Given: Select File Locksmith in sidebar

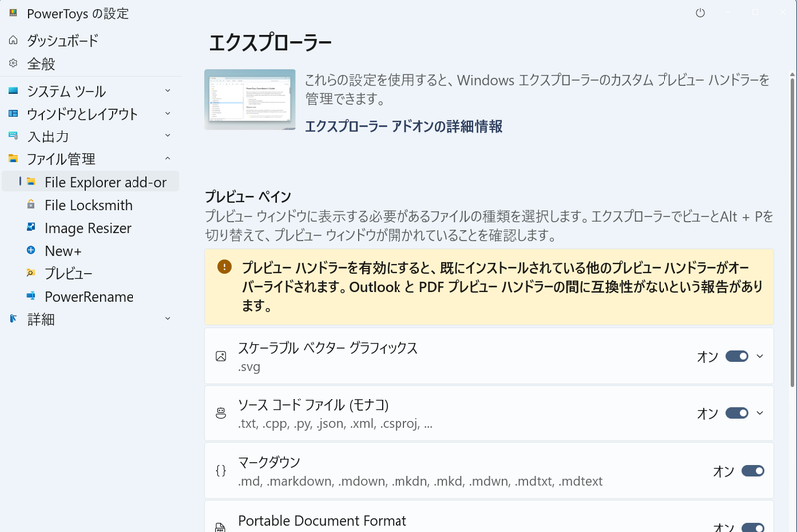Looking at the screenshot, I should 91,205.
